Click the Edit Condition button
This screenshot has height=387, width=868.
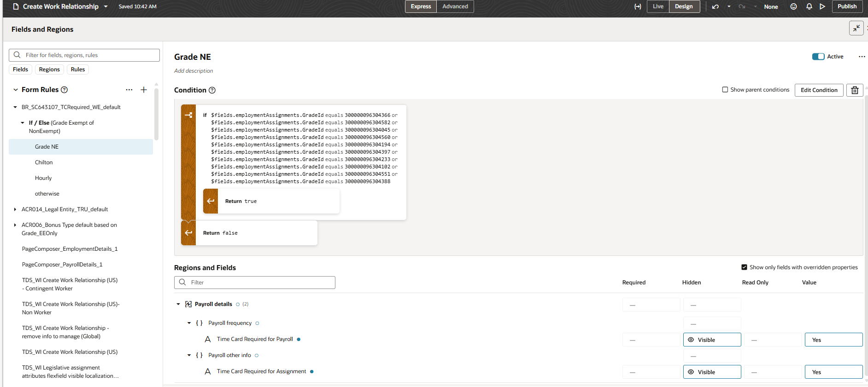pyautogui.click(x=819, y=90)
